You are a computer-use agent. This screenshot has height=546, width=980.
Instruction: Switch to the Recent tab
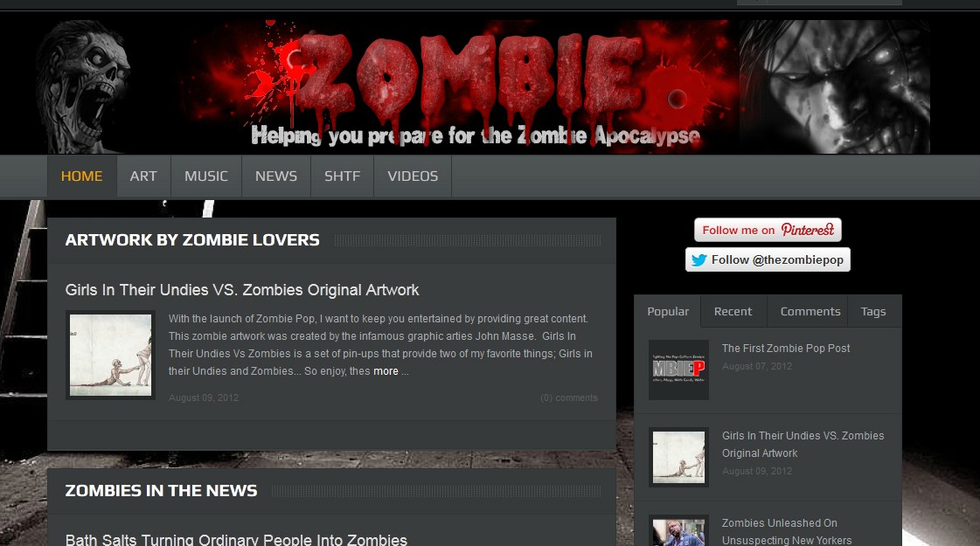733,311
